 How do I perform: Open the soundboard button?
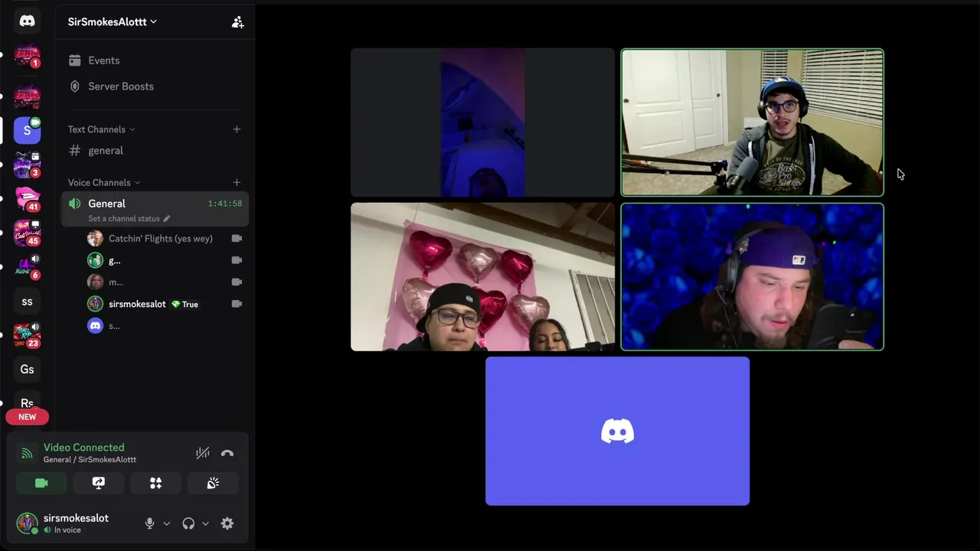pos(213,484)
